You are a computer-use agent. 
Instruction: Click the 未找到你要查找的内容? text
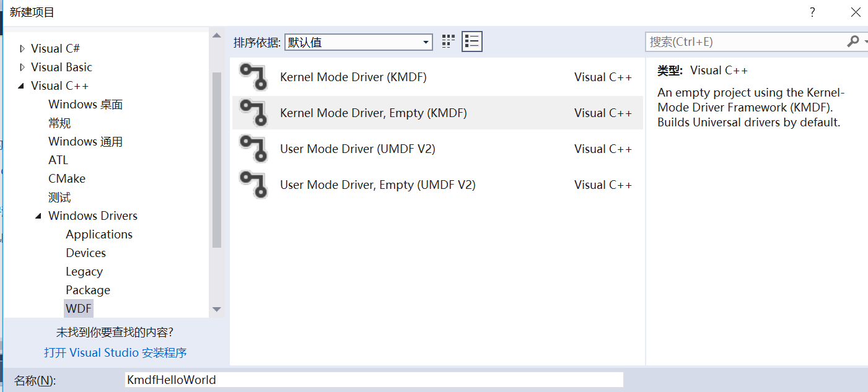click(x=115, y=333)
